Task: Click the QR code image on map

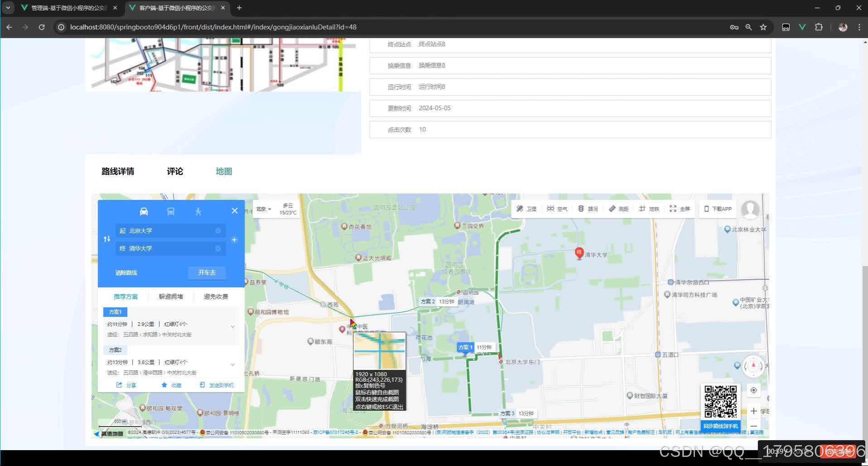Action: (720, 402)
